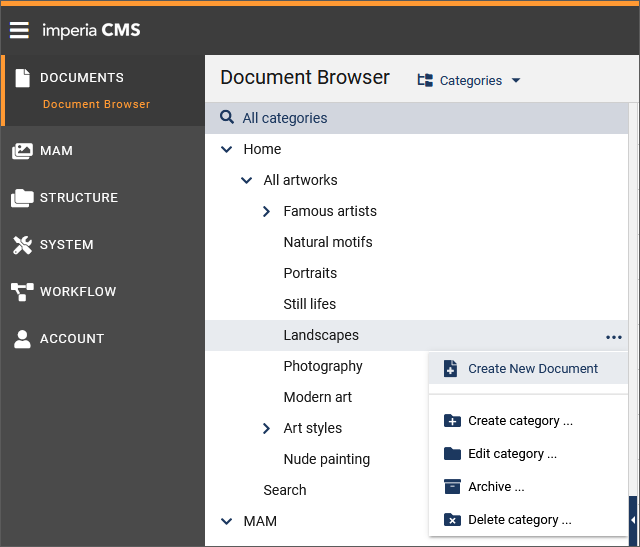Viewport: 640px width, 547px height.
Task: Click the Categories view label
Action: tap(471, 81)
